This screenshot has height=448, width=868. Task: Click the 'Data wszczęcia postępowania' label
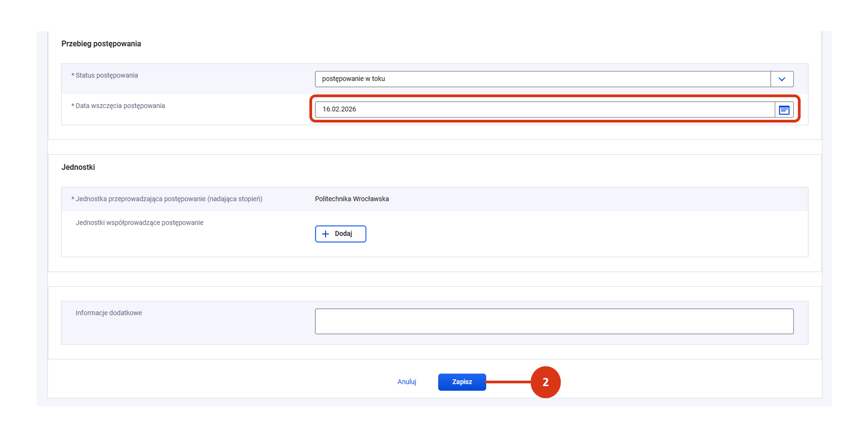[x=120, y=106]
